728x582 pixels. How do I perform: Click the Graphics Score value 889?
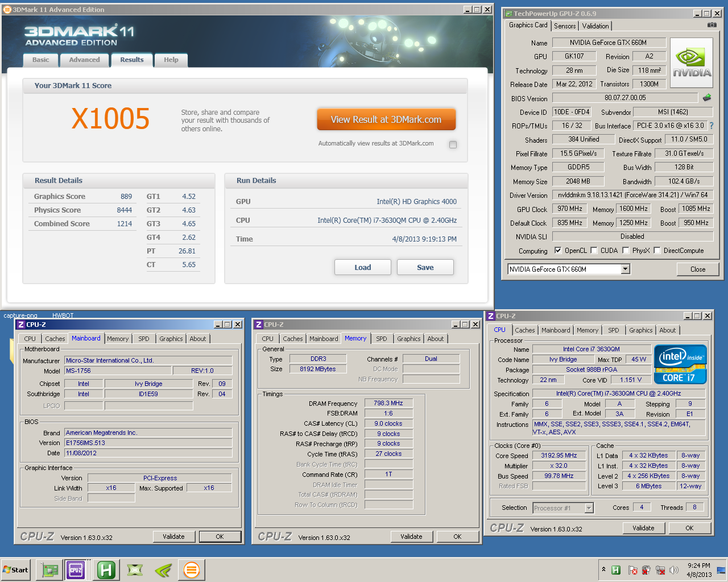[126, 197]
